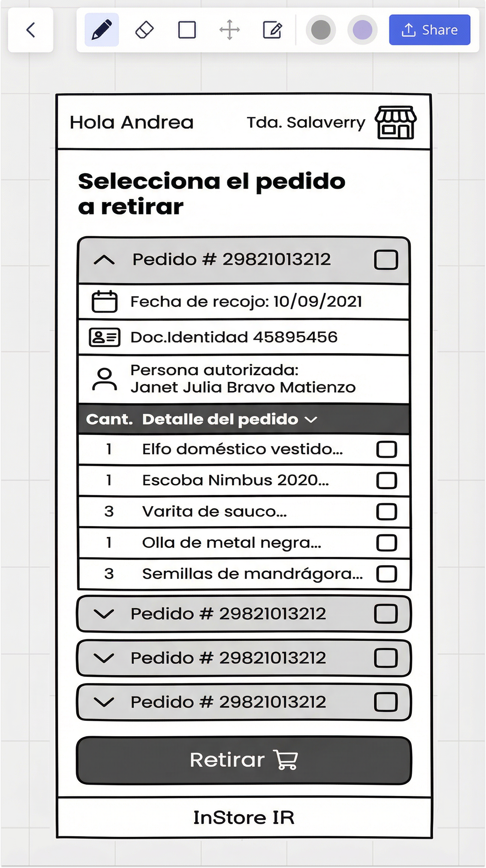Screen dimensions: 486x868
Task: Collapse the first expanded Pedido with up chevron
Action: pyautogui.click(x=104, y=260)
